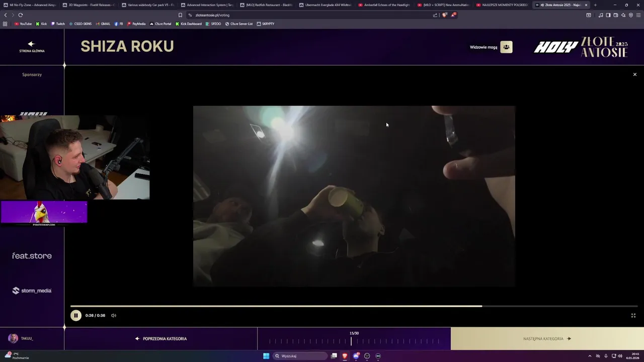This screenshot has height=362, width=644.
Task: Open the TAKUU_ user profile avatar
Action: click(x=13, y=338)
